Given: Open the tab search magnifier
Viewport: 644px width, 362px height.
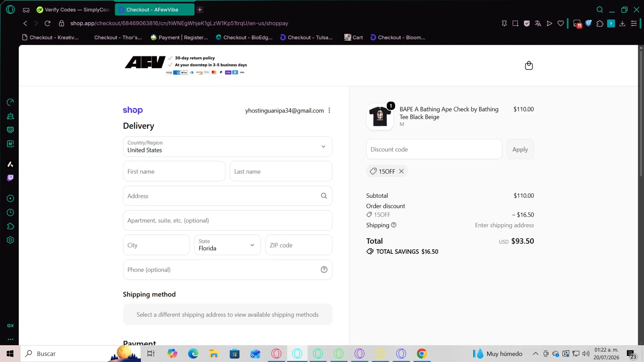Looking at the screenshot, I should click(600, 9).
